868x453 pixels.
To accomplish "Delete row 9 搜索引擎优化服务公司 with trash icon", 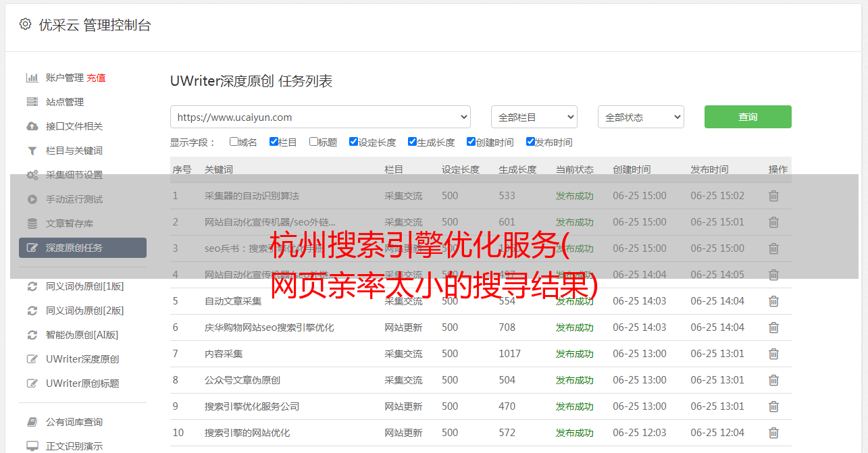I will click(x=773, y=406).
